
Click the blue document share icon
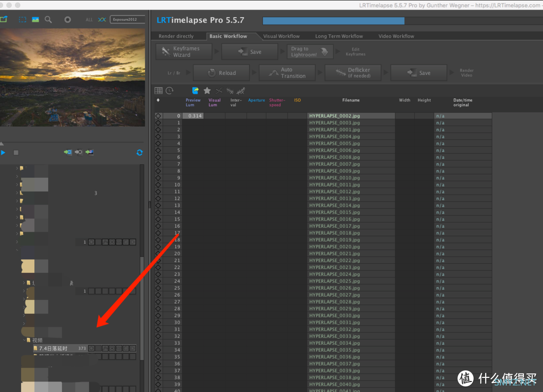click(x=196, y=91)
